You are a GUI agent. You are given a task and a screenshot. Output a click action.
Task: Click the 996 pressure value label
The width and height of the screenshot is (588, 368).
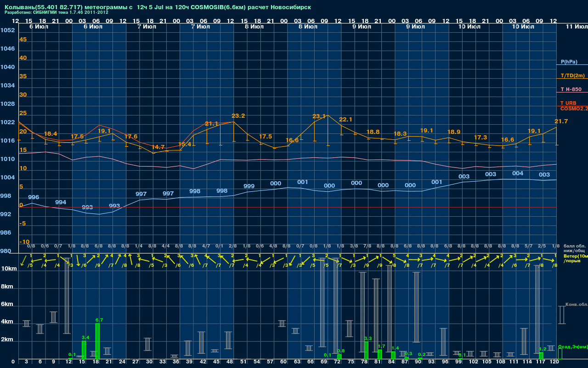[x=34, y=197]
